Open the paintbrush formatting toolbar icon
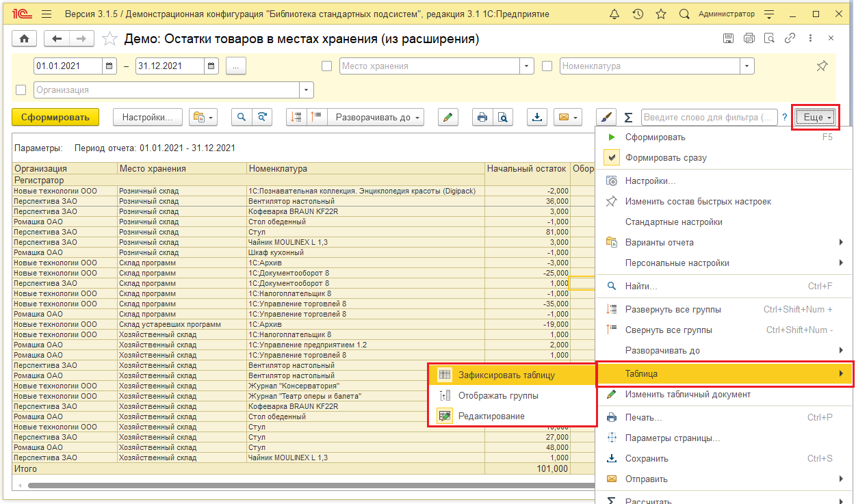856x504 pixels. click(x=606, y=118)
